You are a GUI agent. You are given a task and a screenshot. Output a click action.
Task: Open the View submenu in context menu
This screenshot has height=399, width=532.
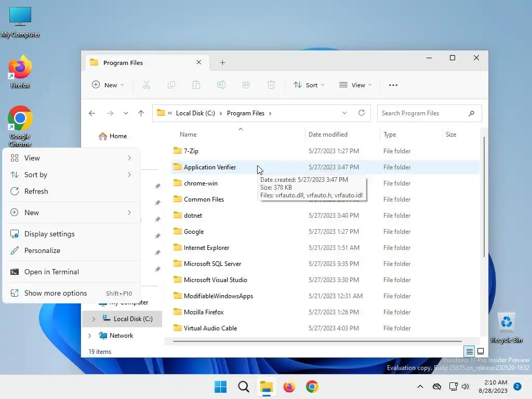72,158
